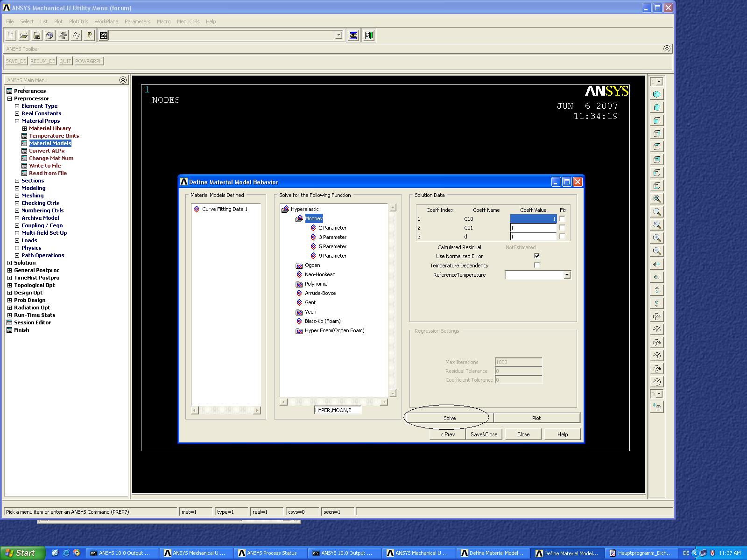Click the Dynamic Model Mode icon

coord(657,407)
